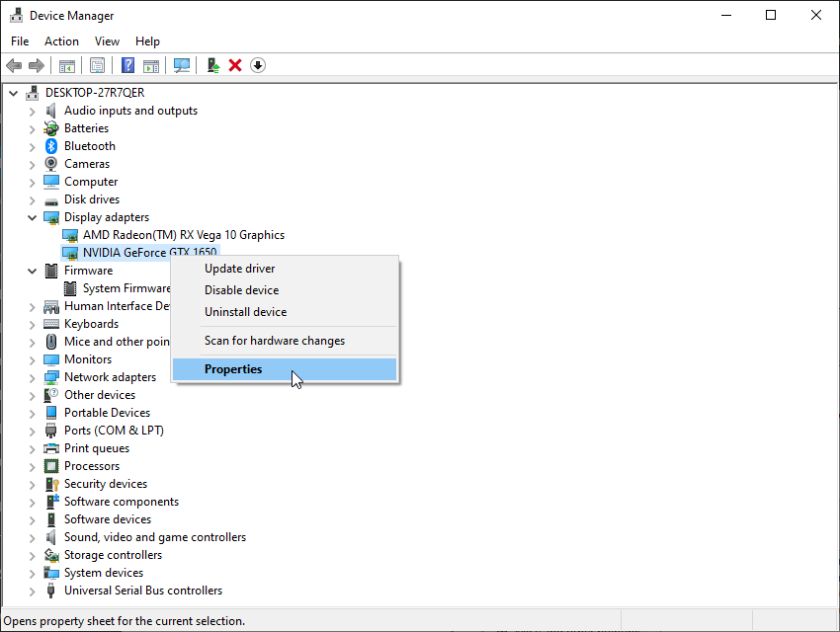Click the Disable device down-arrow icon
This screenshot has width=840, height=632.
pos(257,65)
